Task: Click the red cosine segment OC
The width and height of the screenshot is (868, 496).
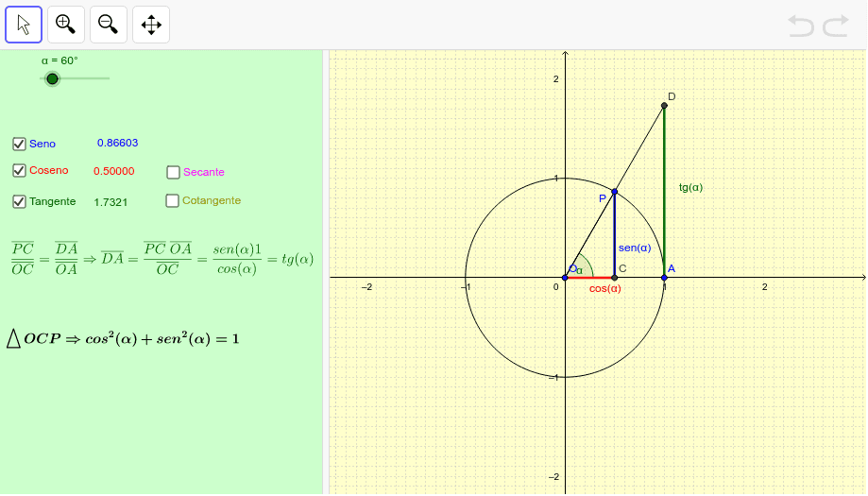Action: point(589,278)
